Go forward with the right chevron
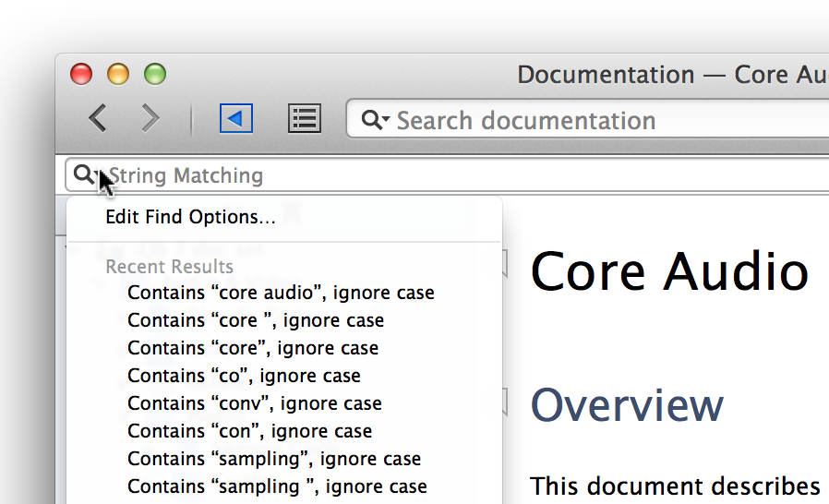This screenshot has height=504, width=829. click(x=150, y=118)
